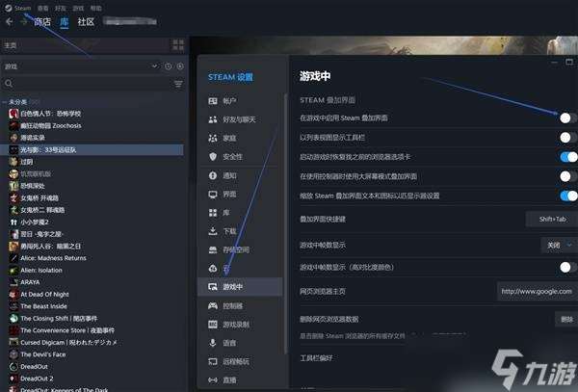
Task: Open the 好友 (Friends) menu
Action: click(61, 8)
